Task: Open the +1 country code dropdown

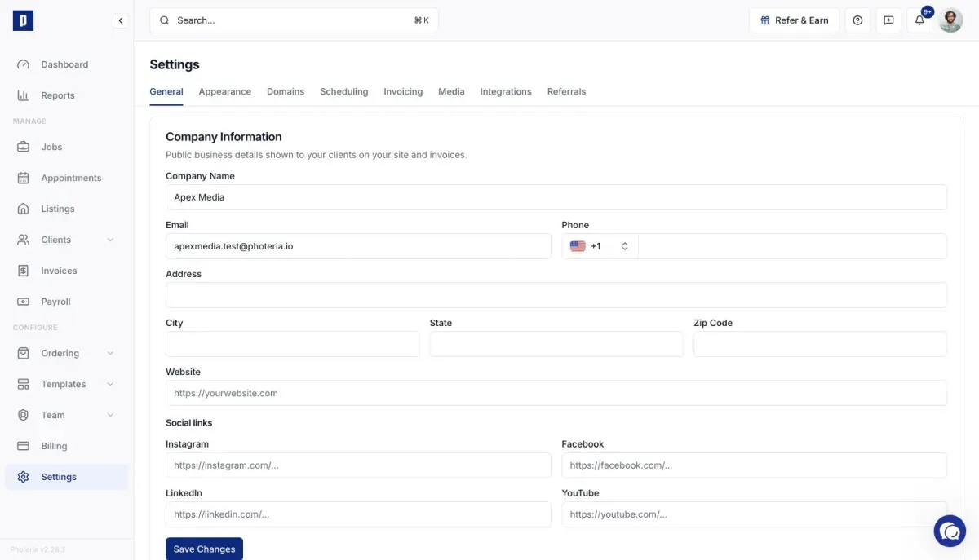Action: tap(600, 246)
